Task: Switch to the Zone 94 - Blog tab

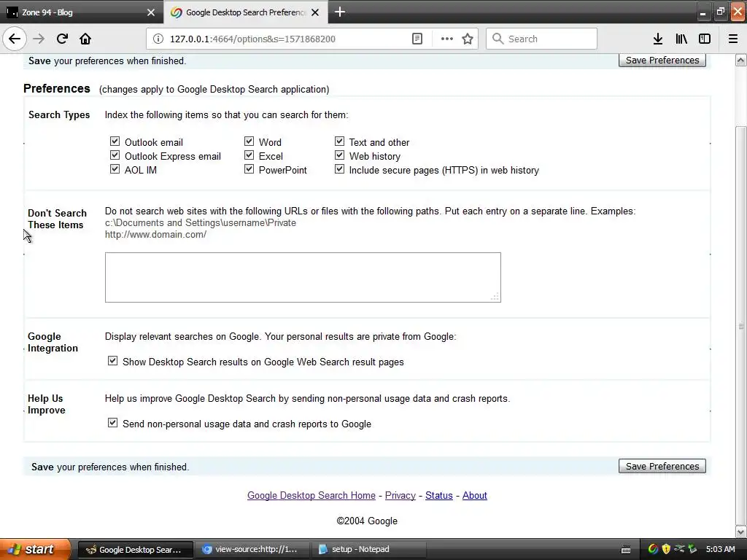Action: pyautogui.click(x=81, y=12)
